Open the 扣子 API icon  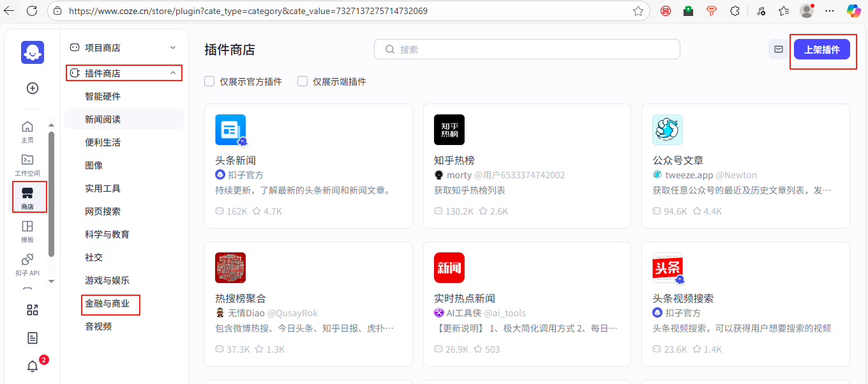[27, 259]
